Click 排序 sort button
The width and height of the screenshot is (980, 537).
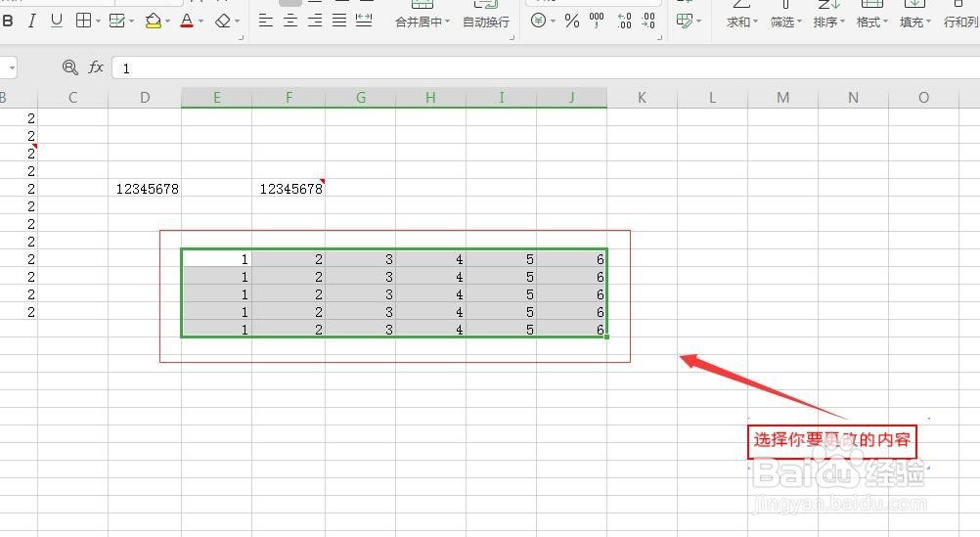(825, 22)
